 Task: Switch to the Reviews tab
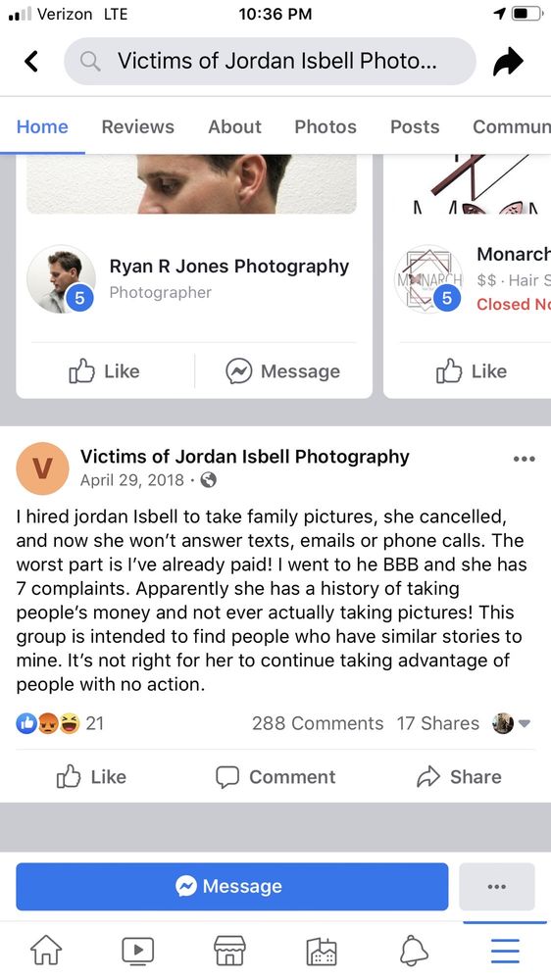pos(137,126)
